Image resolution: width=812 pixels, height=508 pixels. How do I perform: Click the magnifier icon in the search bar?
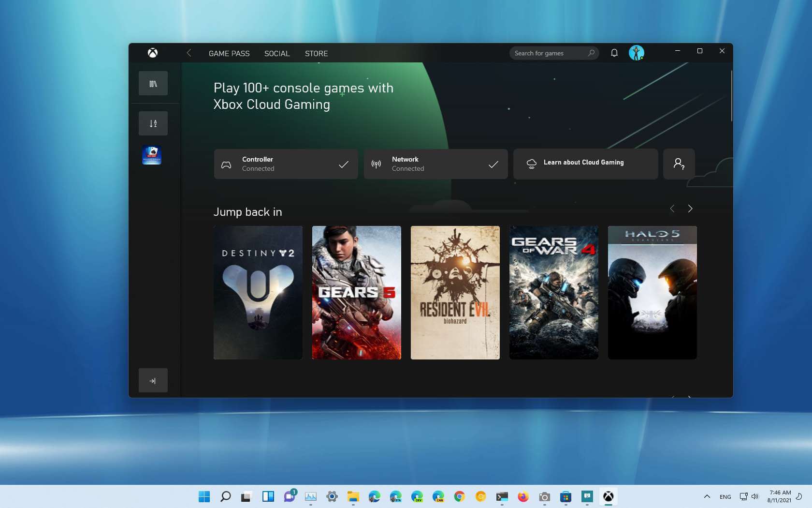[591, 53]
